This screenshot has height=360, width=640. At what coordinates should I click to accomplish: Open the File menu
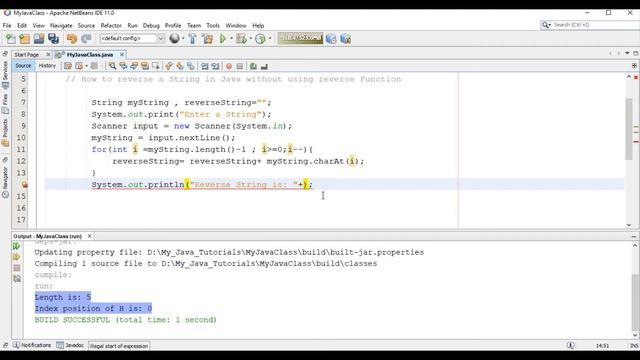[7, 25]
